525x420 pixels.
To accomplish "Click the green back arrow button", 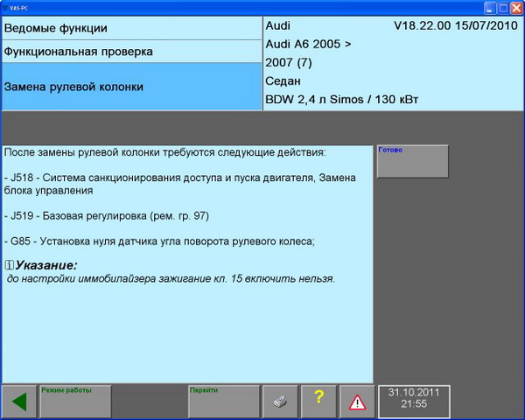I will click(x=19, y=402).
